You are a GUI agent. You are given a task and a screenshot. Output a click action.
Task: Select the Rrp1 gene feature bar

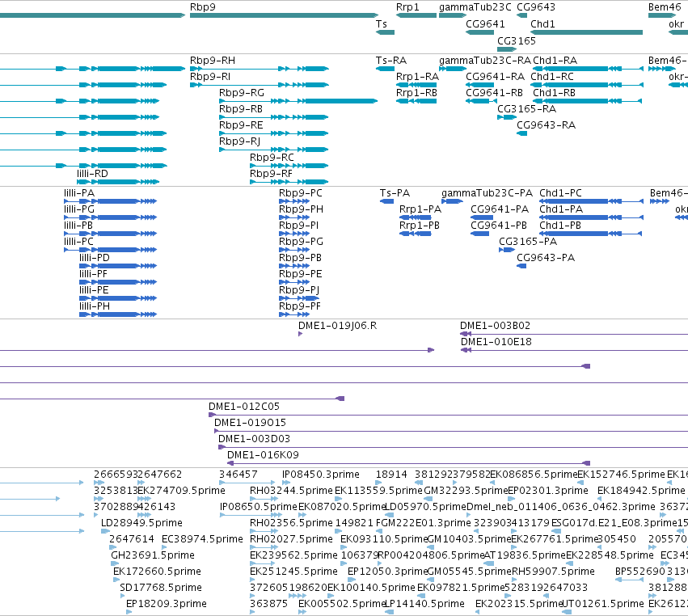coord(416,15)
